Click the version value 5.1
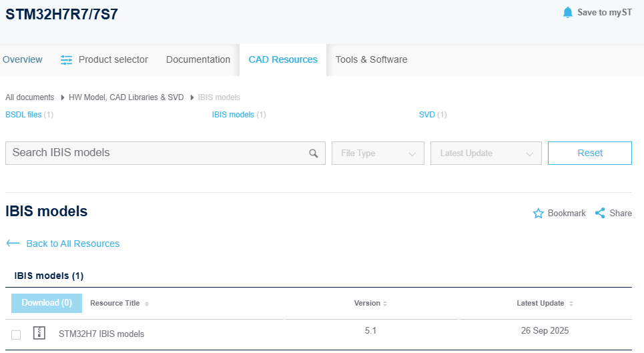 (x=370, y=330)
